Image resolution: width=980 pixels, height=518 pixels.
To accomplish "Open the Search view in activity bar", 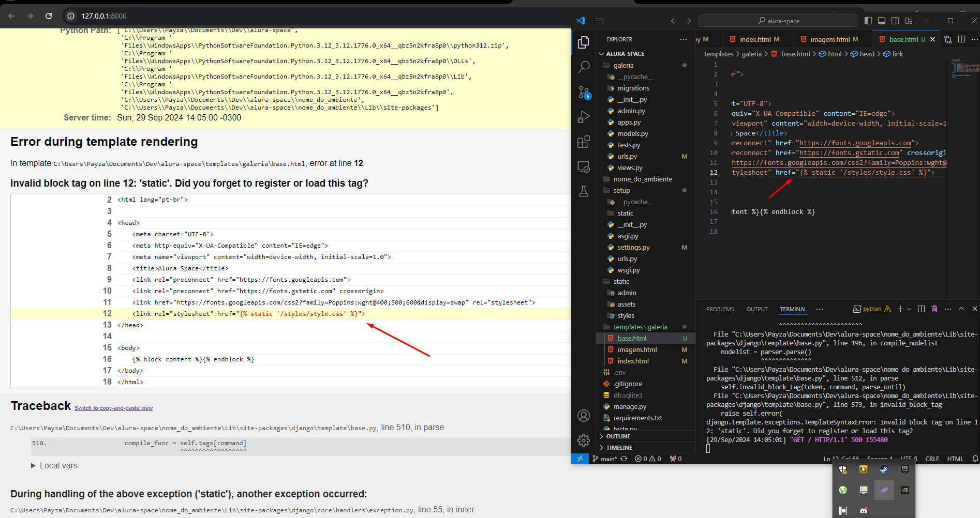I will 584,67.
